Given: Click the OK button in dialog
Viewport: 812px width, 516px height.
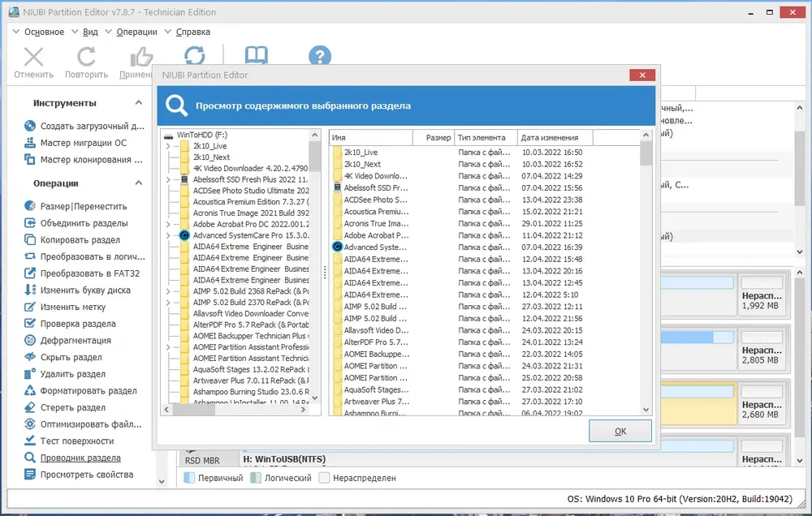Looking at the screenshot, I should tap(620, 431).
